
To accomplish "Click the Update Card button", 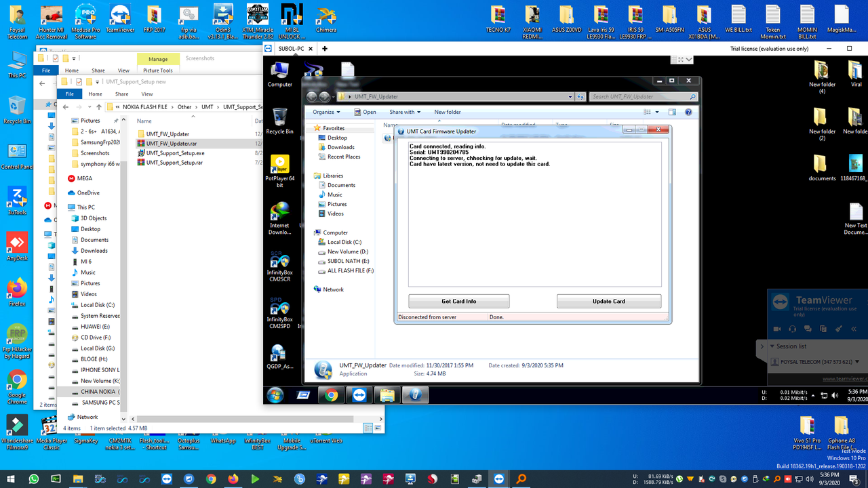I will [x=608, y=301].
